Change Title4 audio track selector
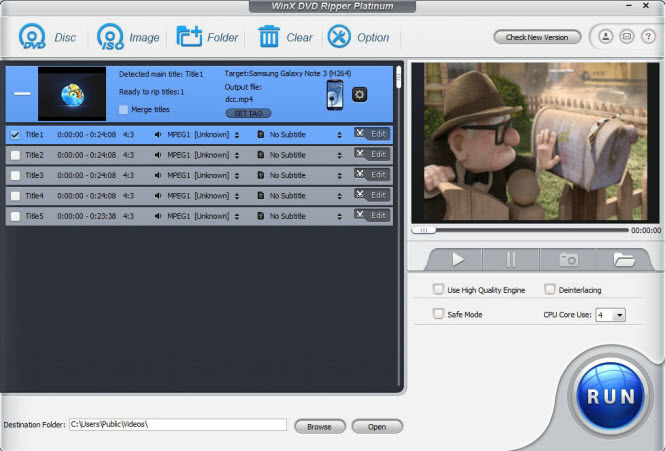Image resolution: width=665 pixels, height=451 pixels. (x=237, y=196)
